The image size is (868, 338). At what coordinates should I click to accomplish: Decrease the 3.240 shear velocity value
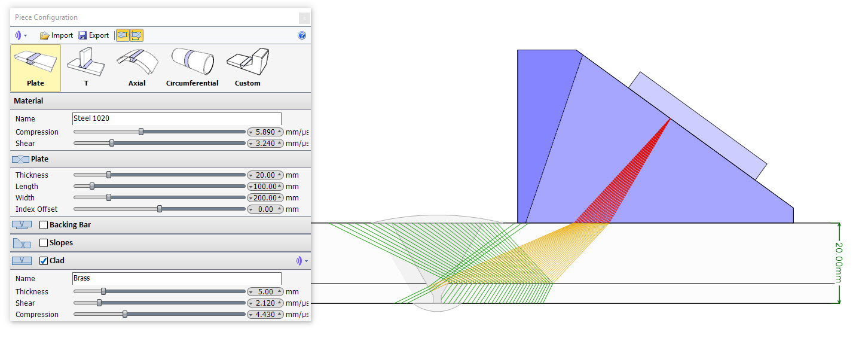[252, 143]
